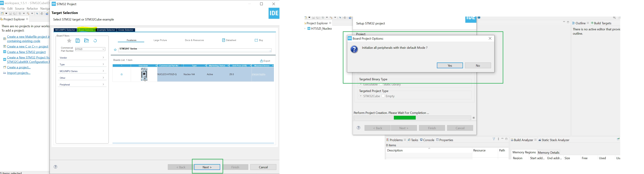Open the Problems view three-dot menu
The height and width of the screenshot is (174, 644).
[498, 139]
